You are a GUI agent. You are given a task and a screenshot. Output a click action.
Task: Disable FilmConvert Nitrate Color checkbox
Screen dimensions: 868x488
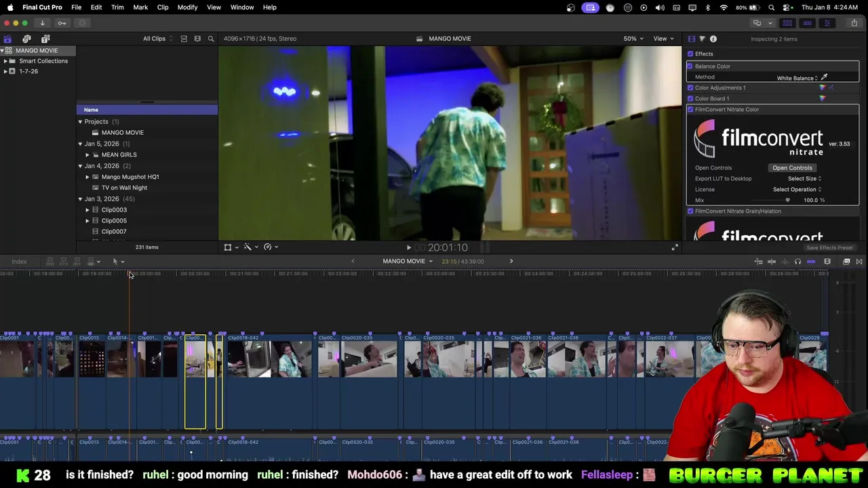click(690, 109)
